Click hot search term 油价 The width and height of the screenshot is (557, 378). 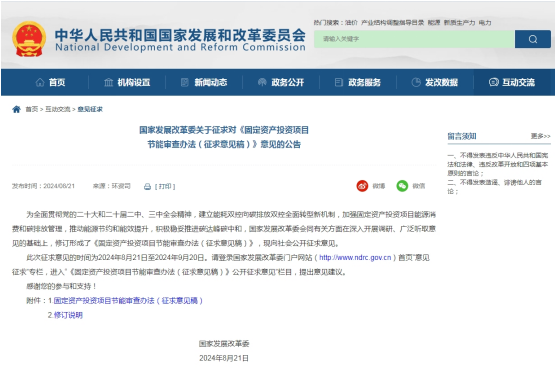pos(351,23)
